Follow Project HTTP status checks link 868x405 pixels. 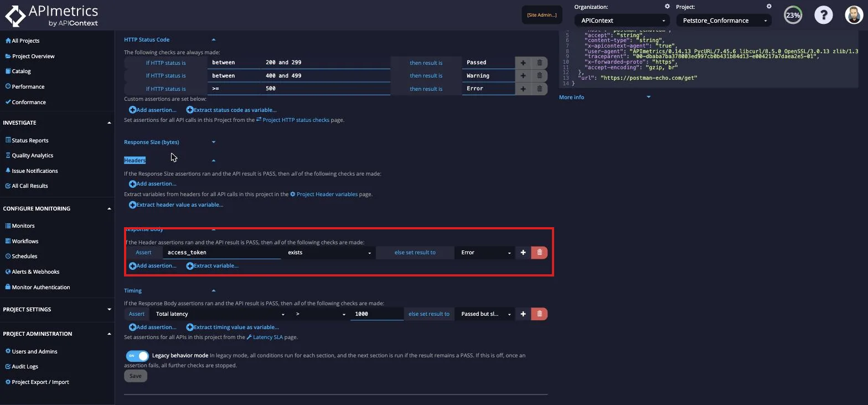[x=292, y=120]
